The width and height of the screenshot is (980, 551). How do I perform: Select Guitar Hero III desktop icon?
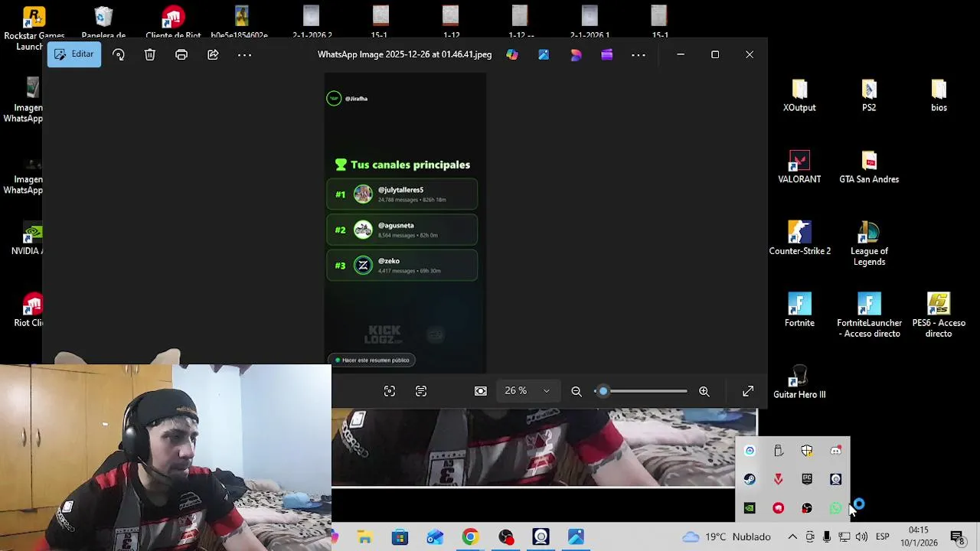[799, 382]
